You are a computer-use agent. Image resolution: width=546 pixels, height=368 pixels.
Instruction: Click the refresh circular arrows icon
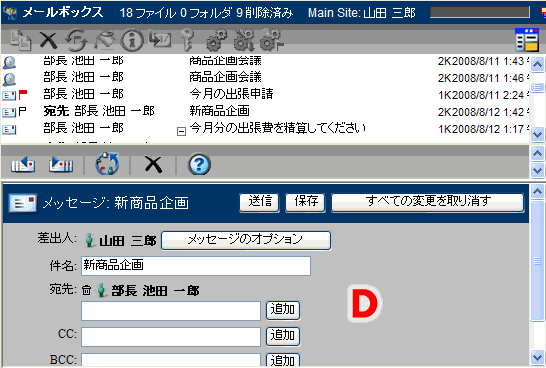tap(107, 164)
